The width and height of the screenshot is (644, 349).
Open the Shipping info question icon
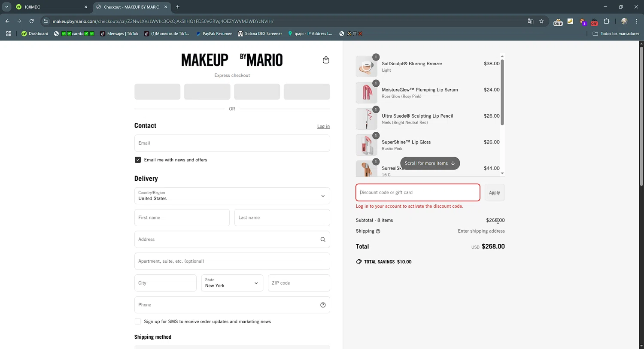(x=378, y=231)
